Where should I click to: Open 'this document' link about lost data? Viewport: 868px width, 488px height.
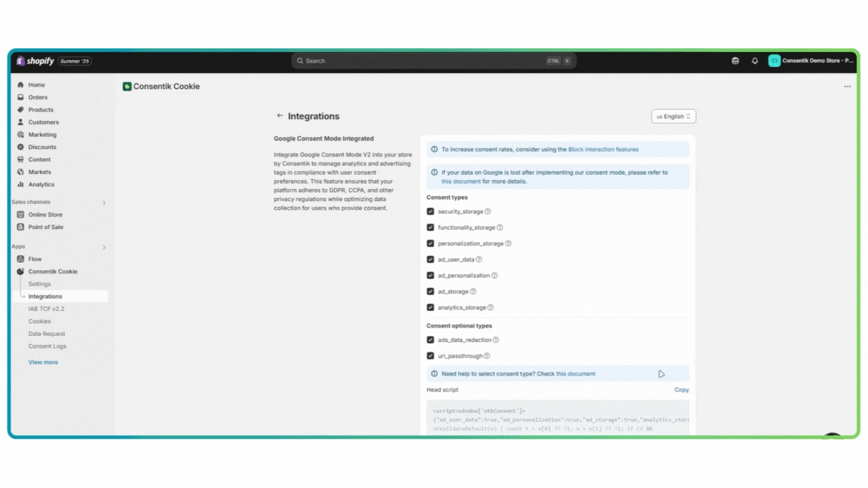[460, 181]
